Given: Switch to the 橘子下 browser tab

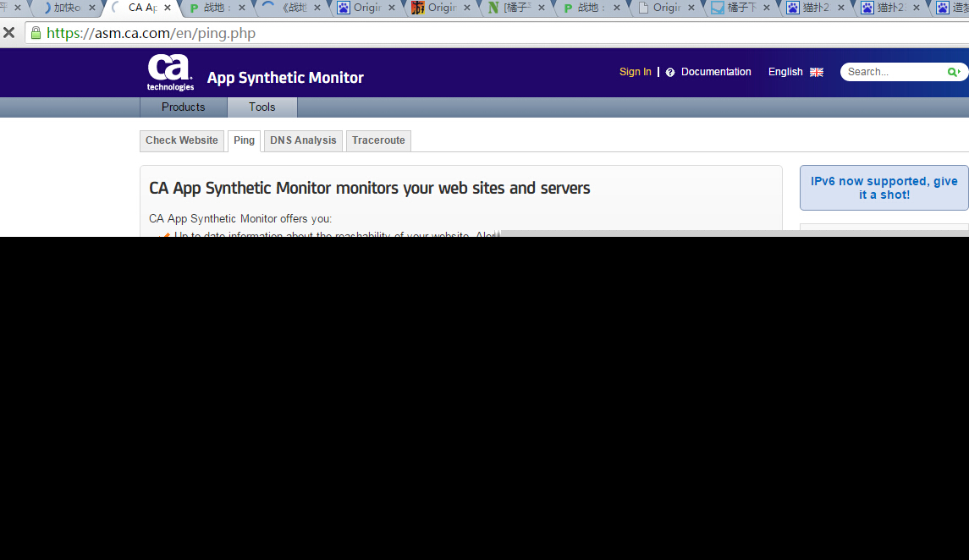Looking at the screenshot, I should [x=740, y=8].
